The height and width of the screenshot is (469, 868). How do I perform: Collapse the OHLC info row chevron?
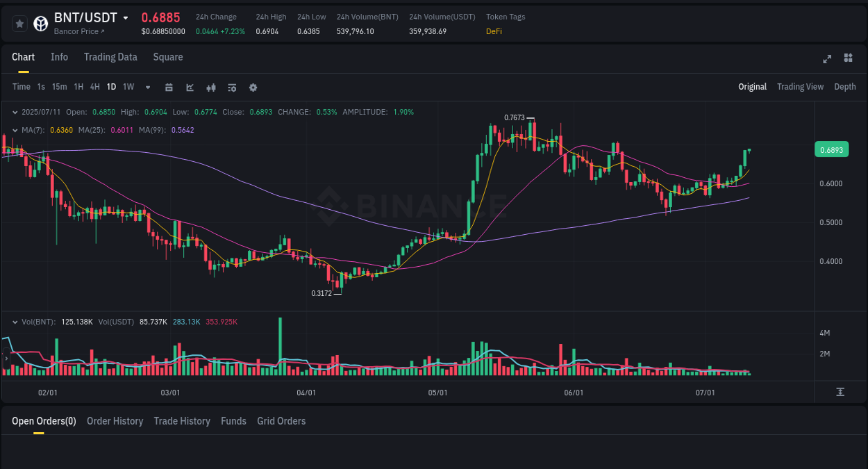[15, 112]
